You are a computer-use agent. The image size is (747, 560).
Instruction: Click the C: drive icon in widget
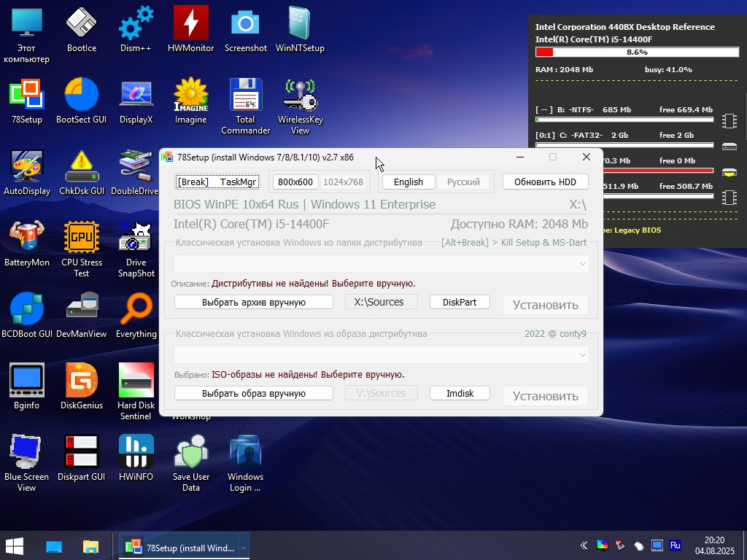click(x=729, y=146)
